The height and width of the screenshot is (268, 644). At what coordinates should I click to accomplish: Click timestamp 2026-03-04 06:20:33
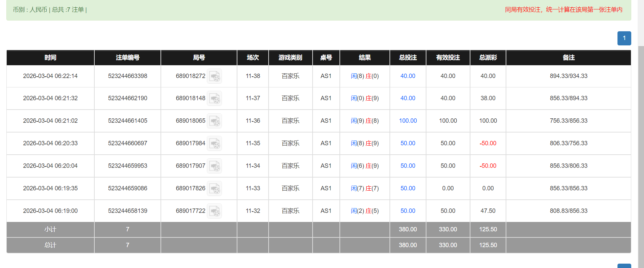(50, 143)
